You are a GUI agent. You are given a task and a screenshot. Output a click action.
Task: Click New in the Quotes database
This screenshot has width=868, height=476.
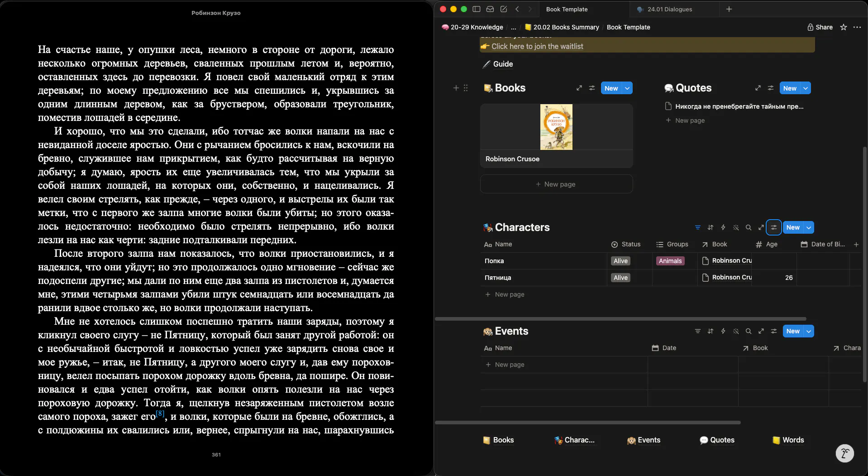pyautogui.click(x=790, y=88)
